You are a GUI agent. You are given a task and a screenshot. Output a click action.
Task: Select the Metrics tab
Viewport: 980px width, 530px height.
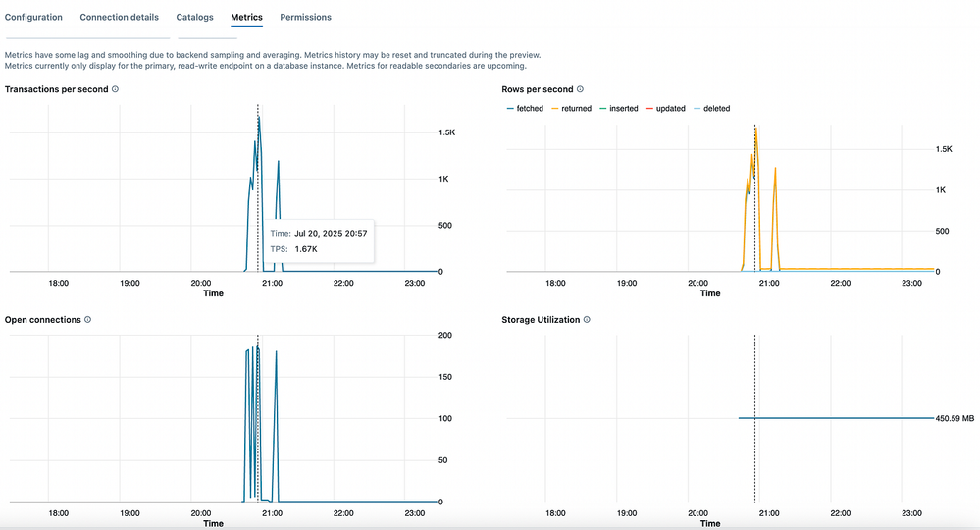point(246,18)
